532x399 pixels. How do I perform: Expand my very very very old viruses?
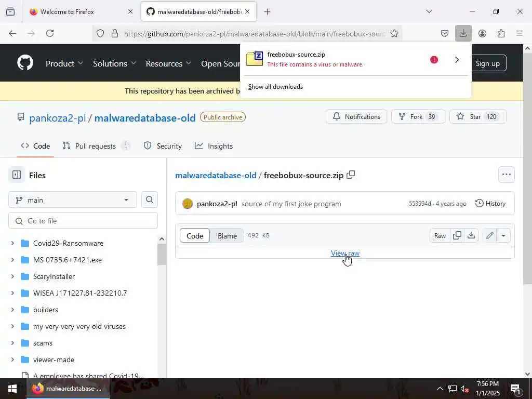[12, 326]
